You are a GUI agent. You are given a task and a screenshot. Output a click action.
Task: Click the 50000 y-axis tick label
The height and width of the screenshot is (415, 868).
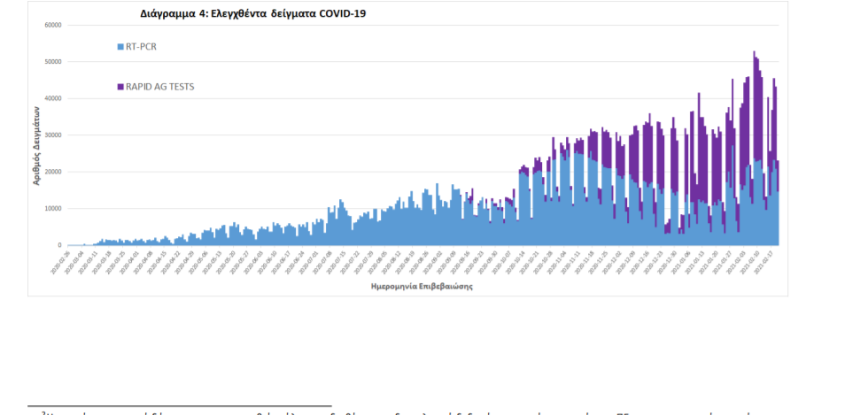tap(52, 62)
